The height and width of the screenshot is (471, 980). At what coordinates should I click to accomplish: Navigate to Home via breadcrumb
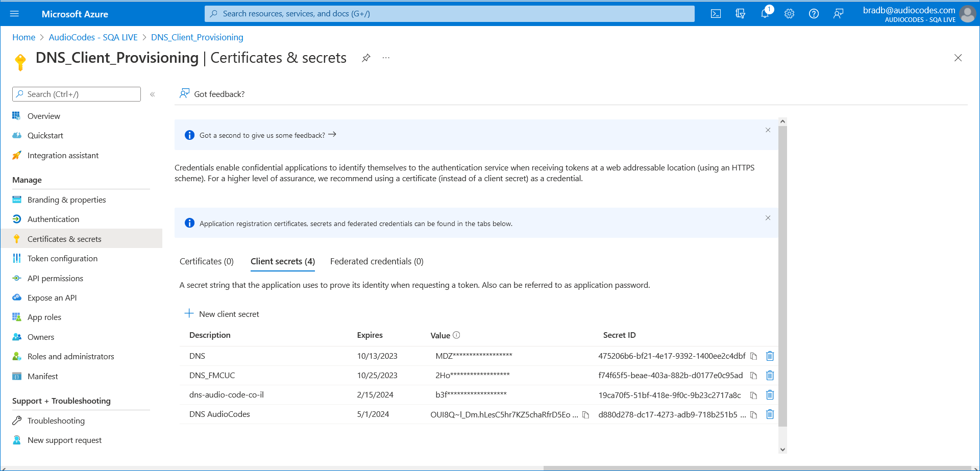[23, 37]
